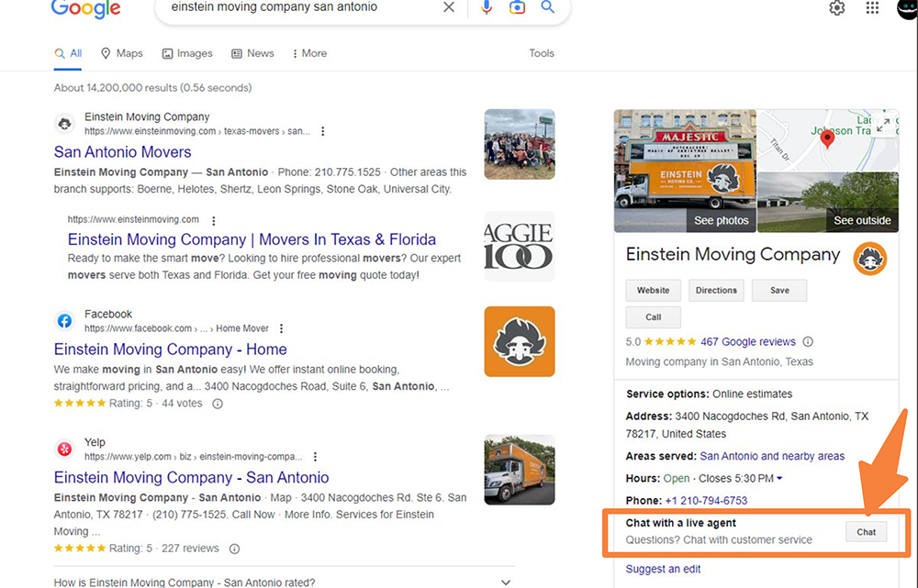Show info about Facebook rating
The width and height of the screenshot is (918, 588).
(x=218, y=404)
